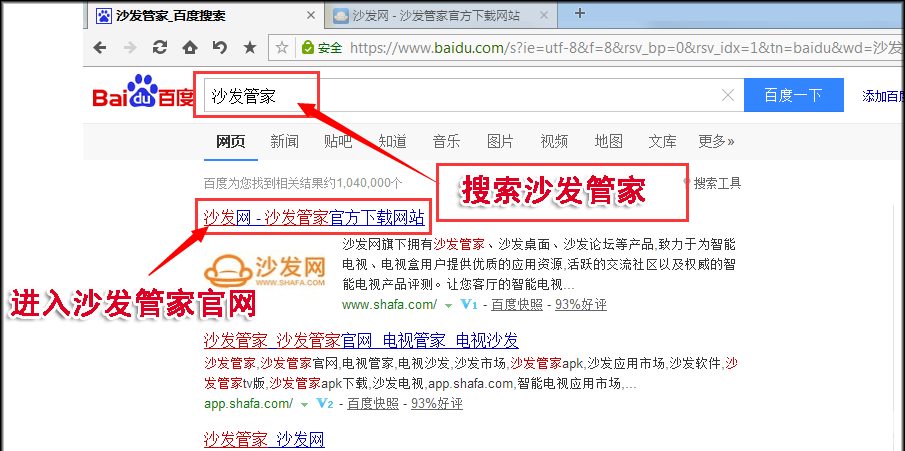Click the 百度一下 search button
This screenshot has width=905, height=451.
coord(794,95)
